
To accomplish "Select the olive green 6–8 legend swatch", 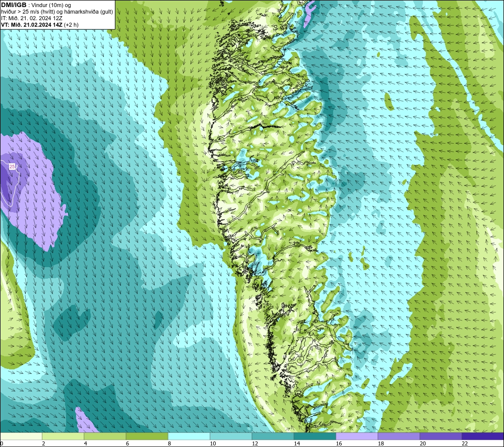I will (x=147, y=436).
